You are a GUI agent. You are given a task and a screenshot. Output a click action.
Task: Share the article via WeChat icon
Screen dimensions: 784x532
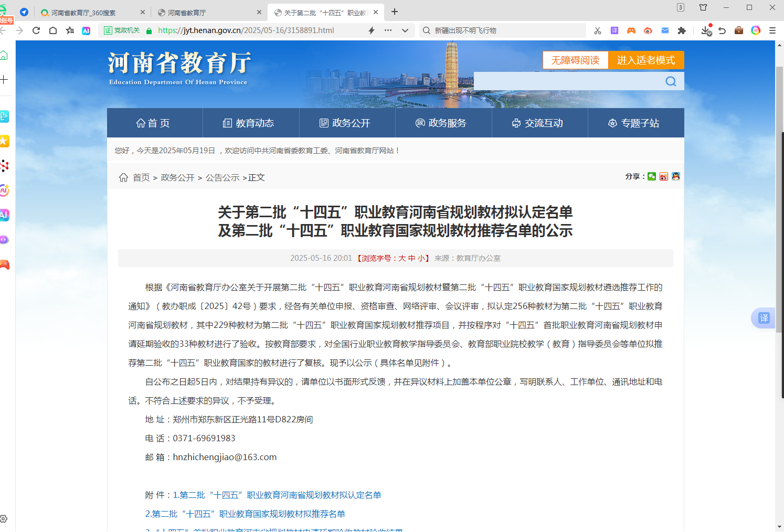point(652,176)
